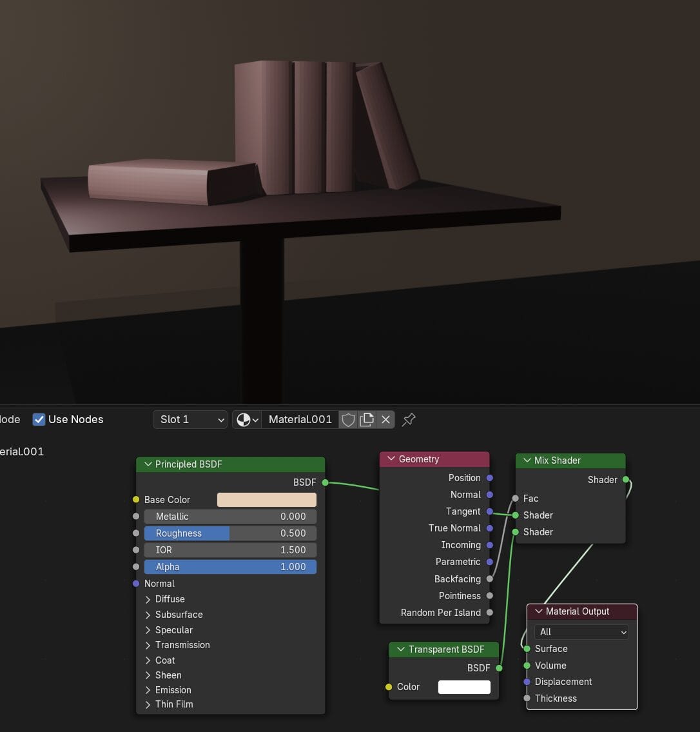Unlink Material.001 with the X icon

click(385, 420)
